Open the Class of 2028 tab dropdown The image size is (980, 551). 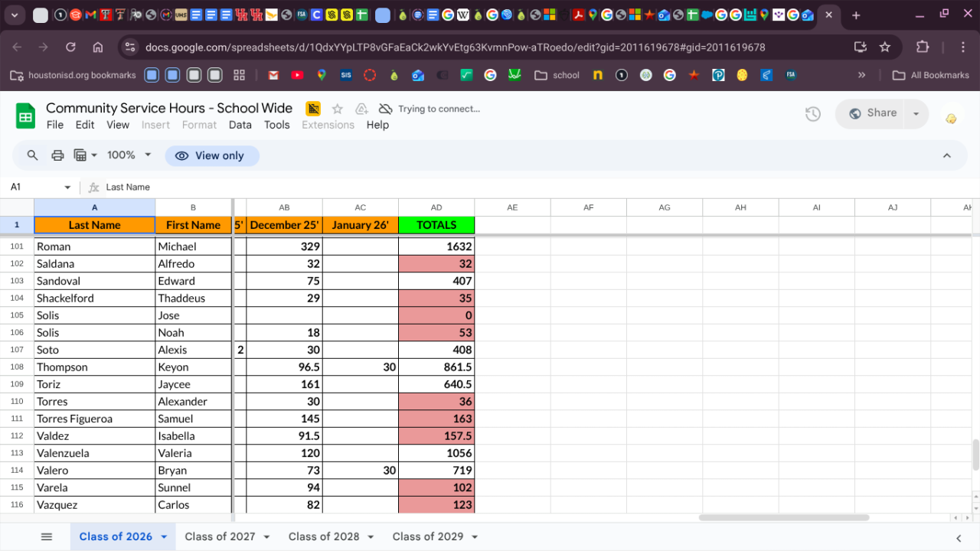(x=371, y=537)
